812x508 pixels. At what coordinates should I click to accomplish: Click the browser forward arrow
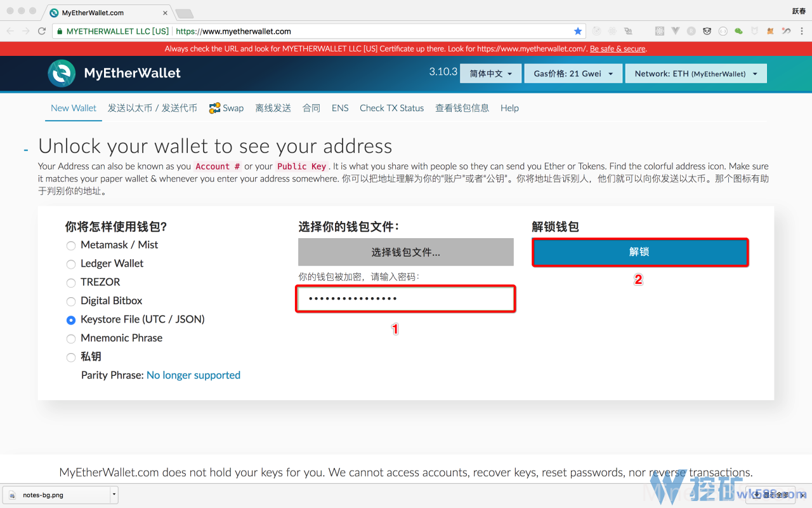click(x=26, y=31)
